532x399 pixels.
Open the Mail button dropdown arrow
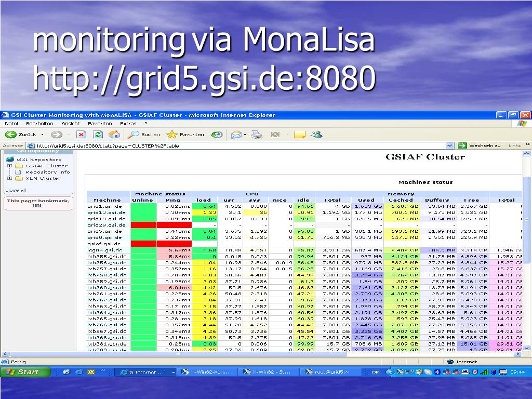[245, 135]
